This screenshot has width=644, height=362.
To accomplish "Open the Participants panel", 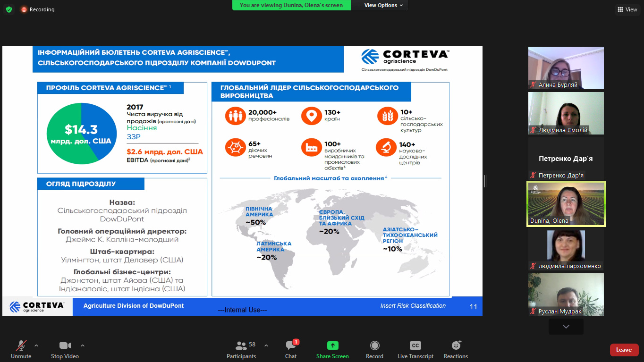I will 241,350.
